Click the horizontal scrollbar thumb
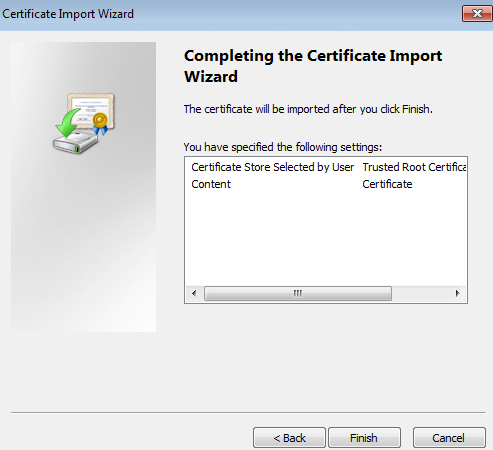Viewport: 493px width, 450px height. coord(298,293)
